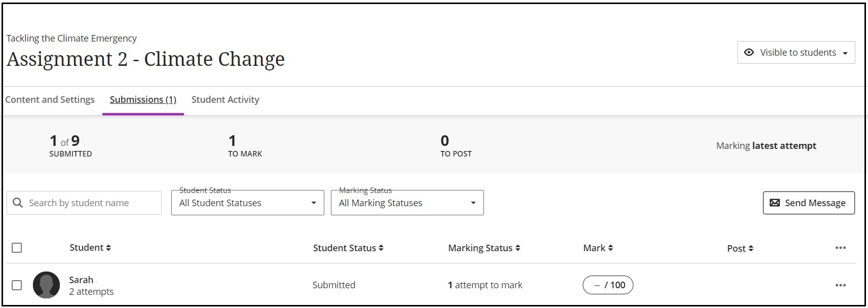Click the eye icon beside Visible to students

pos(749,52)
